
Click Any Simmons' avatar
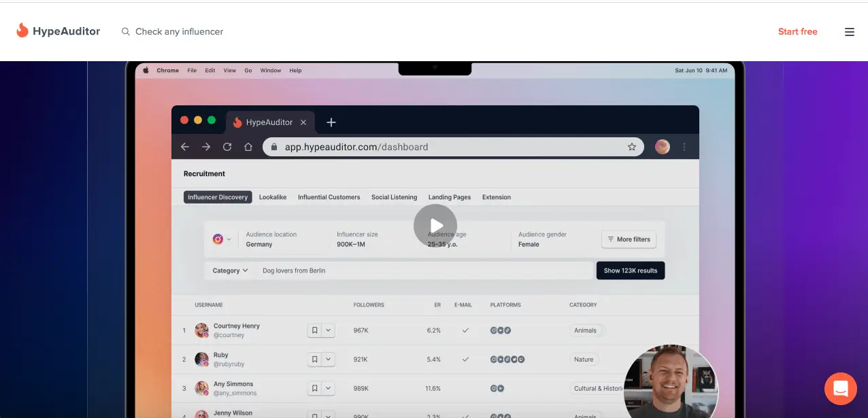point(202,388)
